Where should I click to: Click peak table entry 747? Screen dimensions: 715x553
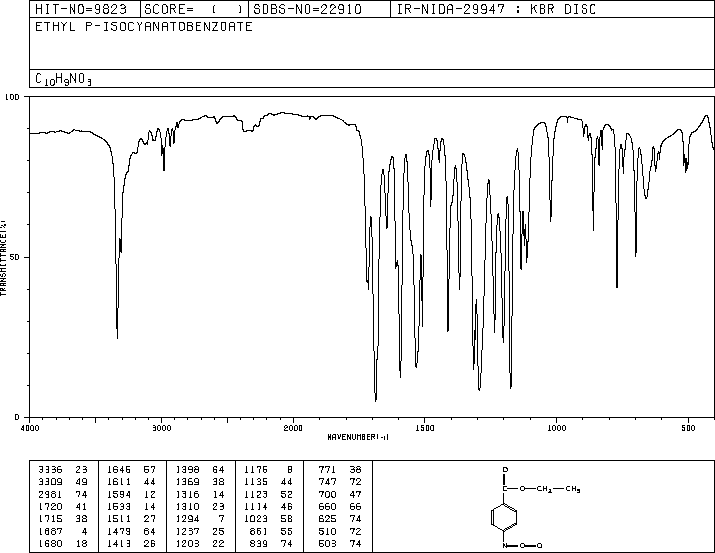(x=327, y=482)
